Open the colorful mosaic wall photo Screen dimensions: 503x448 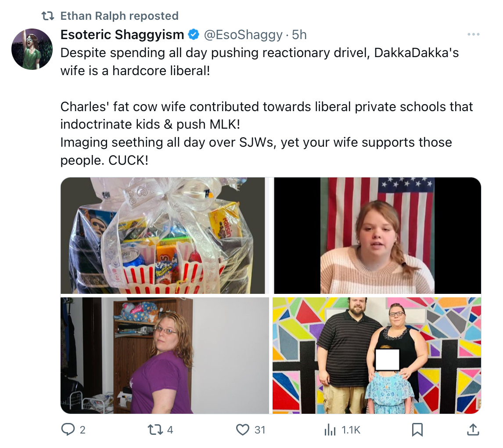[377, 355]
